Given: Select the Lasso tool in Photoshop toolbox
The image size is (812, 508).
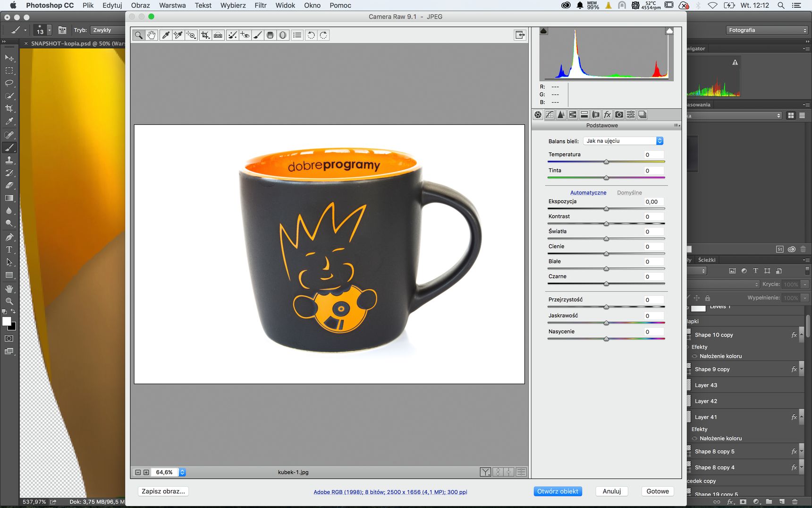Looking at the screenshot, I should [9, 83].
